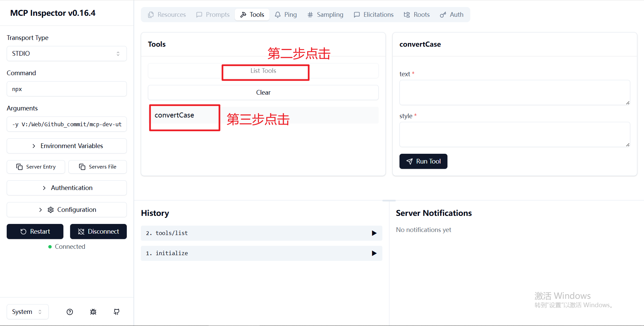Restart the server connection

click(35, 231)
